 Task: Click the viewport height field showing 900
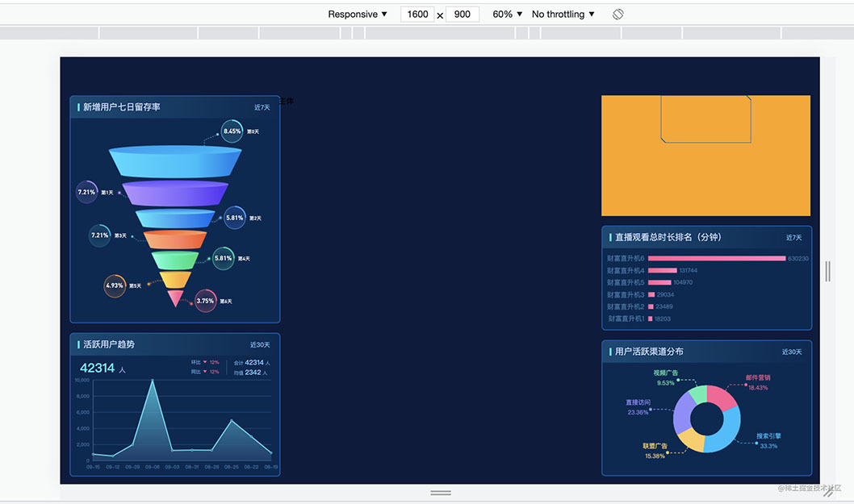click(x=463, y=15)
